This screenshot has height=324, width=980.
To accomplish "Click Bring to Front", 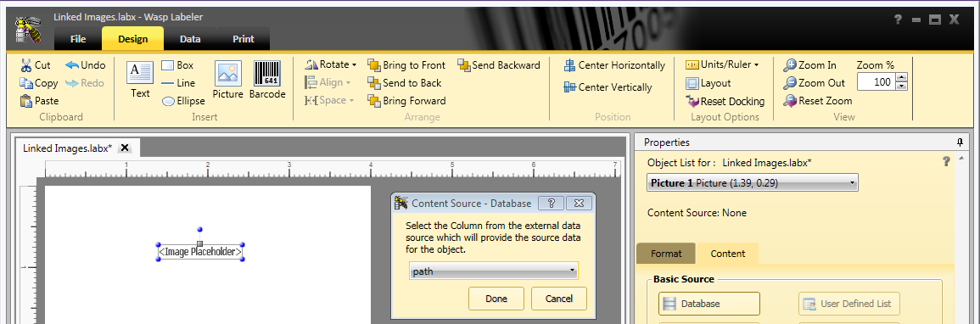I will pos(406,65).
